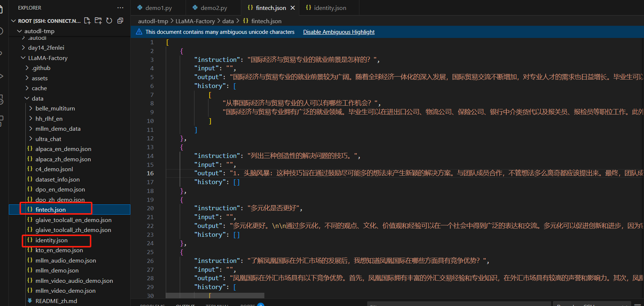Click JSON braces icon beside alpaca_en_demo.json
This screenshot has height=306, width=644.
[30, 149]
